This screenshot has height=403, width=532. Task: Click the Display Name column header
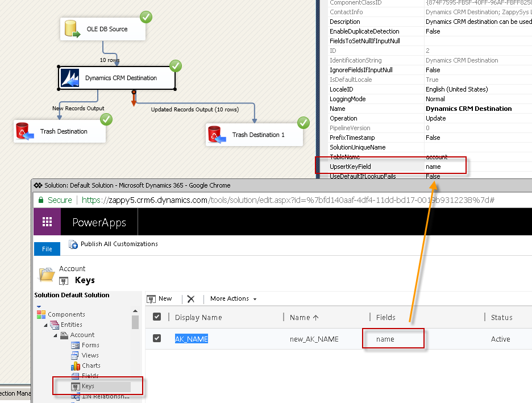(x=198, y=318)
